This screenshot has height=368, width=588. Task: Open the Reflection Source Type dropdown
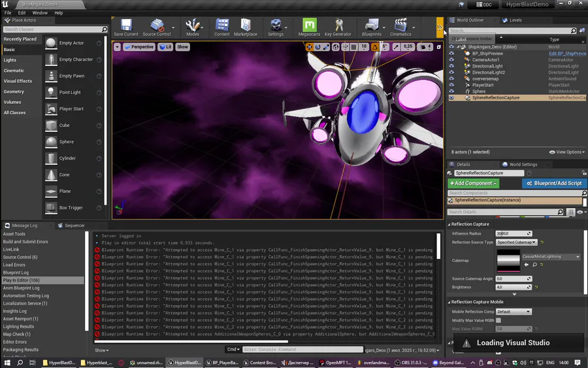click(x=516, y=243)
